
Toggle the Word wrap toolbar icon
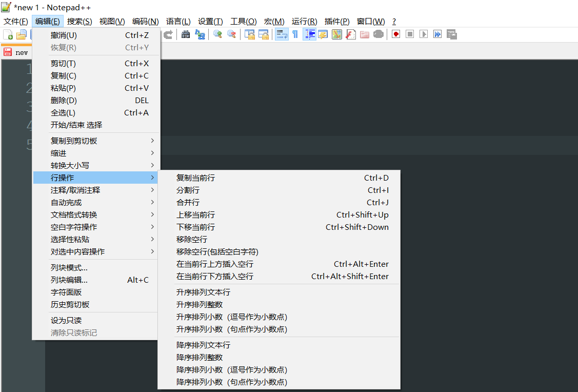click(282, 35)
